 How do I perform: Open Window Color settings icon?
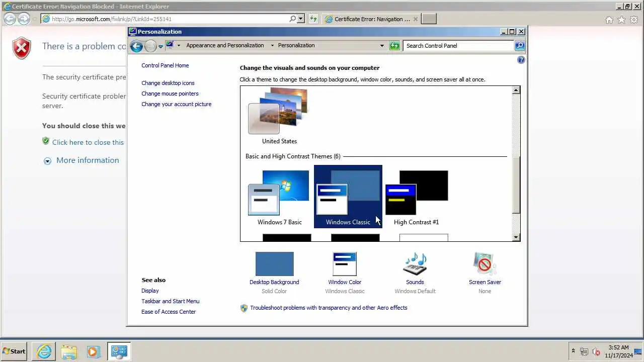345,264
